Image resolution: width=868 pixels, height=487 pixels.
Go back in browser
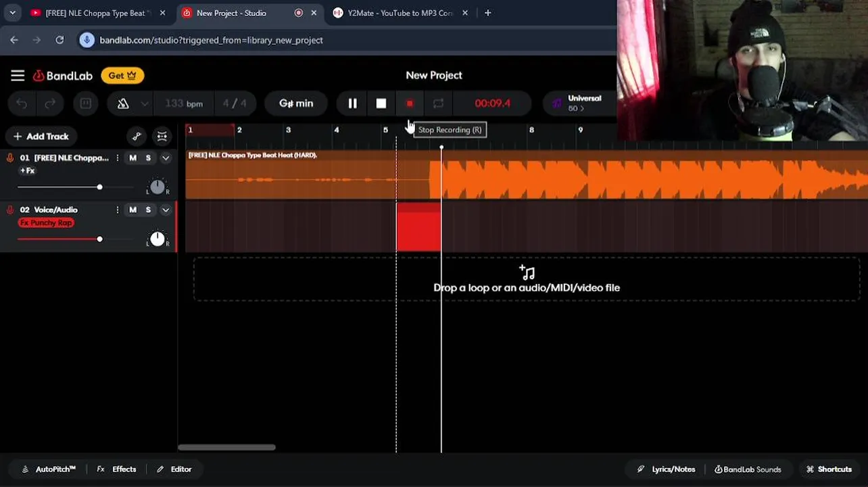coord(14,40)
